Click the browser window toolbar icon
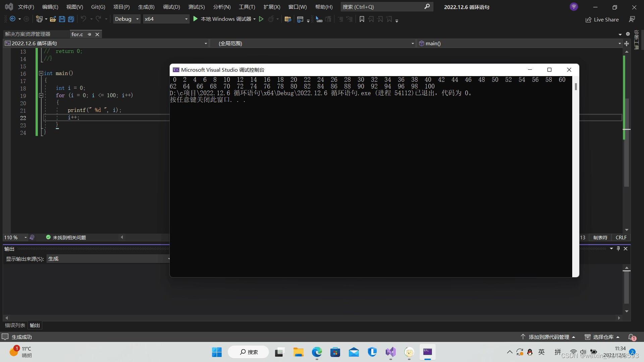644x362 pixels. 300,19
